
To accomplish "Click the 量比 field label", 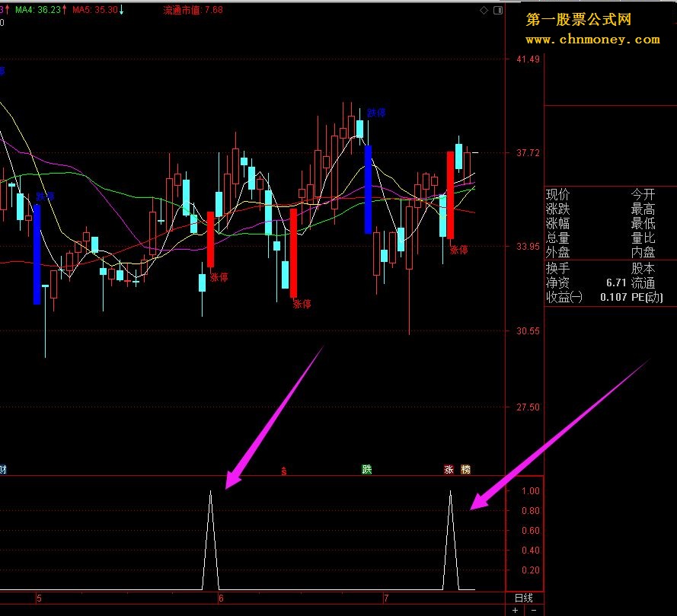I will (x=643, y=238).
